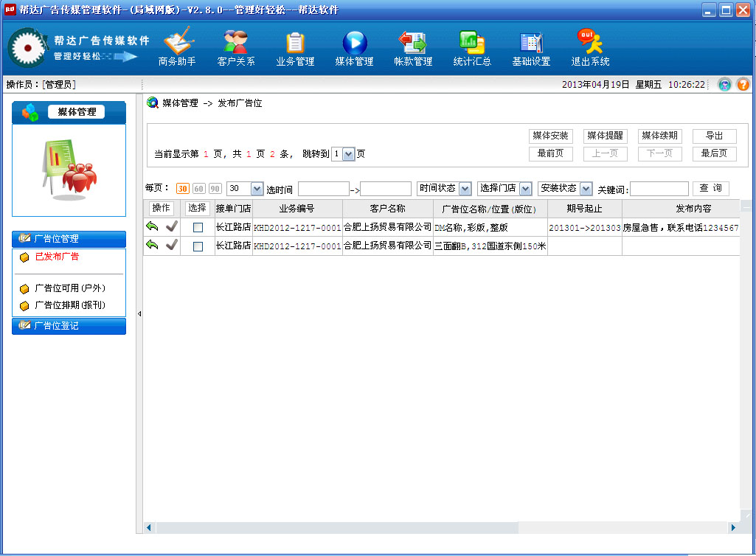Image resolution: width=756 pixels, height=556 pixels.
Task: Click 操作 column header button
Action: pyautogui.click(x=161, y=208)
